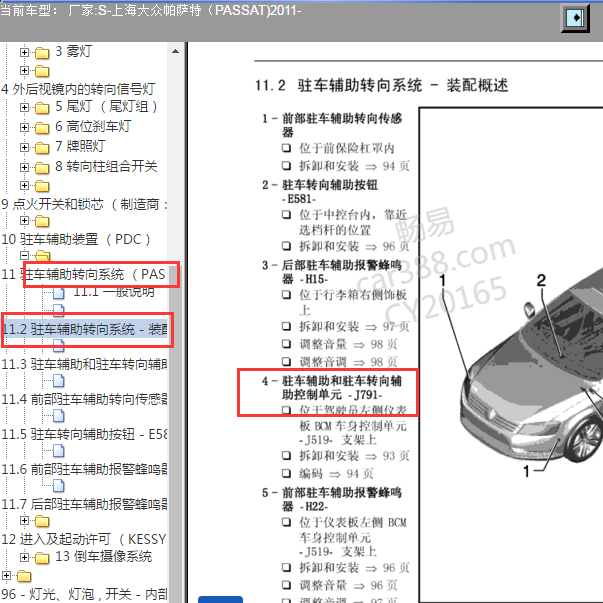Click document icon below '11.3 驻车辅助和驻车转向辅助'
The height and width of the screenshot is (603, 603).
pyautogui.click(x=58, y=381)
